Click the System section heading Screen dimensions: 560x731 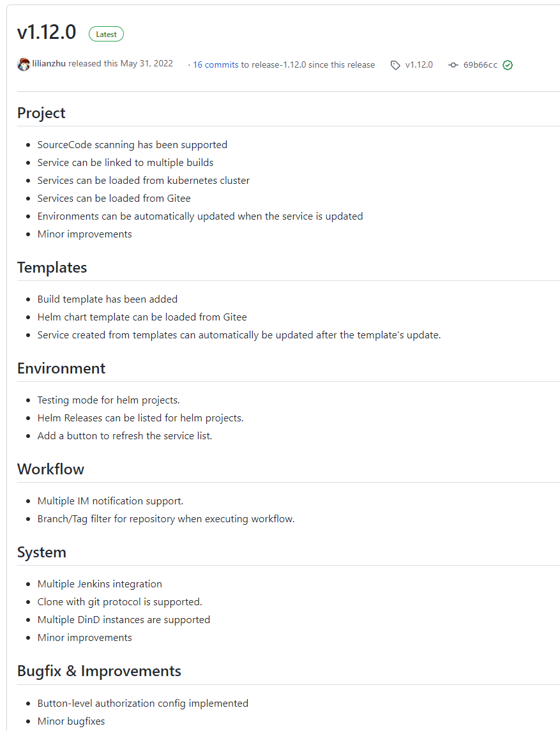tap(42, 552)
